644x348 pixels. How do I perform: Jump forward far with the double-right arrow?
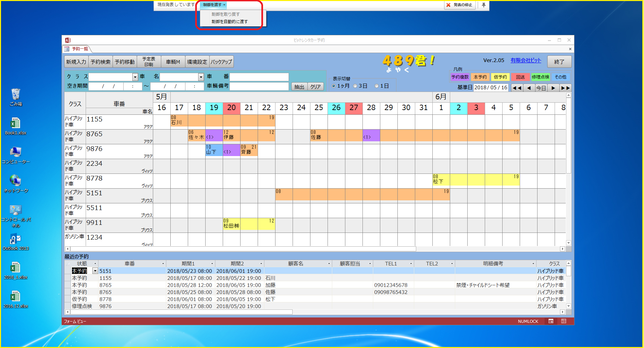(x=565, y=88)
